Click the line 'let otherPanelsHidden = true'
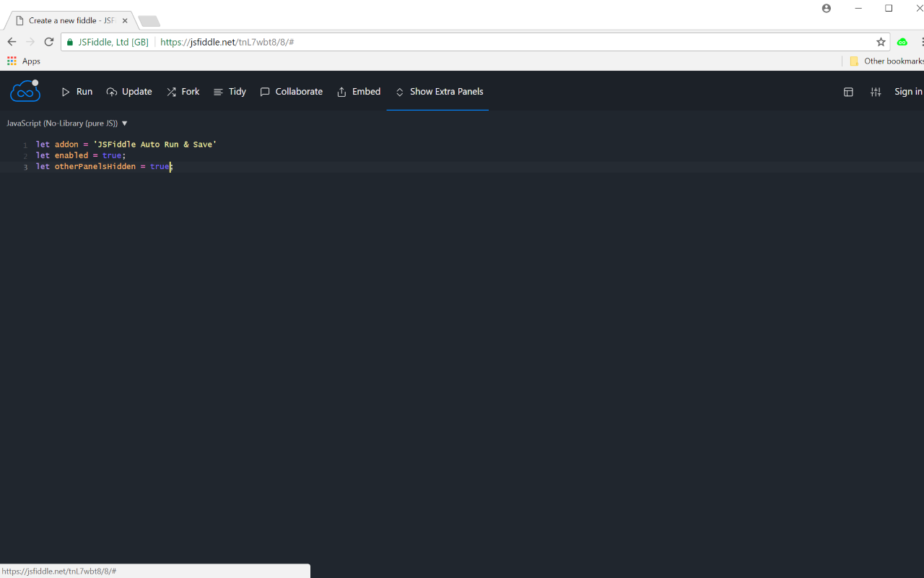This screenshot has height=578, width=924. pyautogui.click(x=105, y=167)
